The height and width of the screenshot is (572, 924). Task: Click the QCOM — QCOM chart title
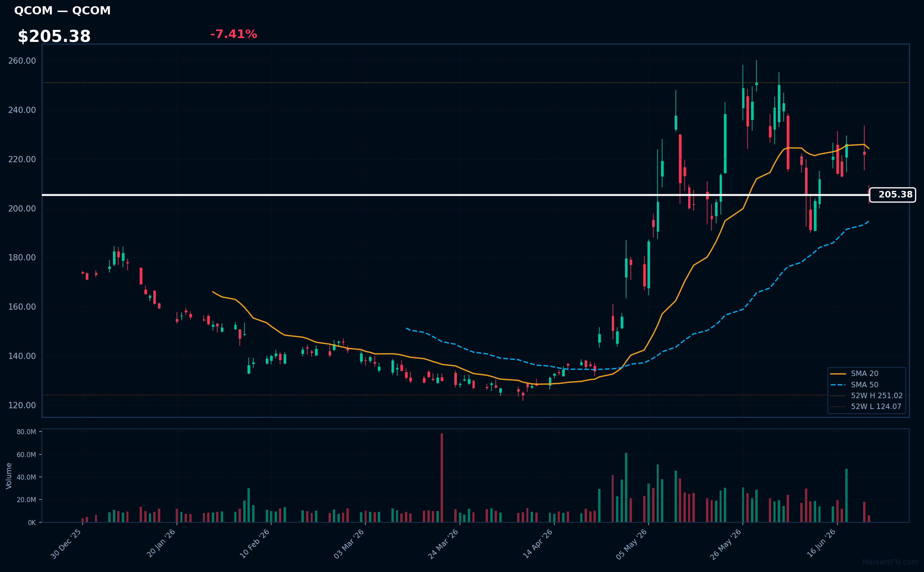[62, 10]
